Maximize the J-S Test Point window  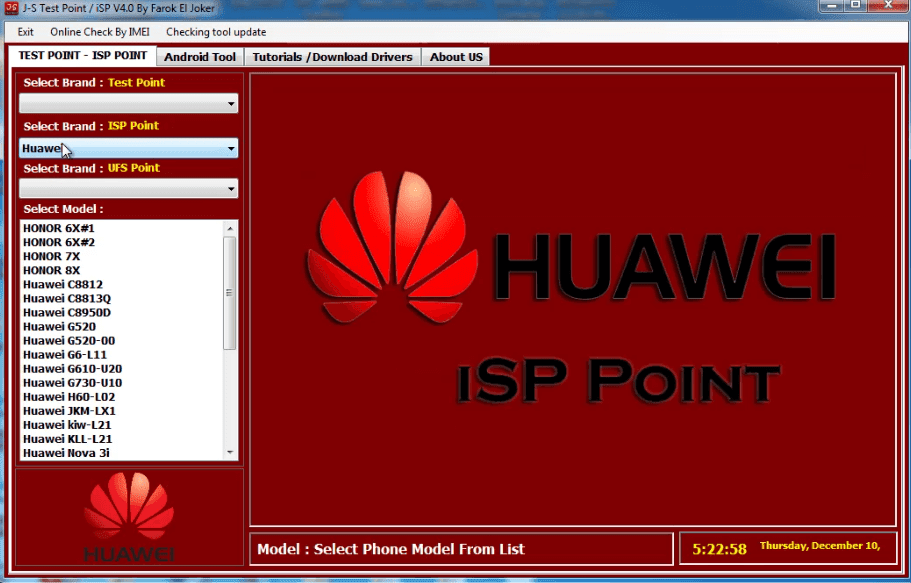(x=856, y=6)
